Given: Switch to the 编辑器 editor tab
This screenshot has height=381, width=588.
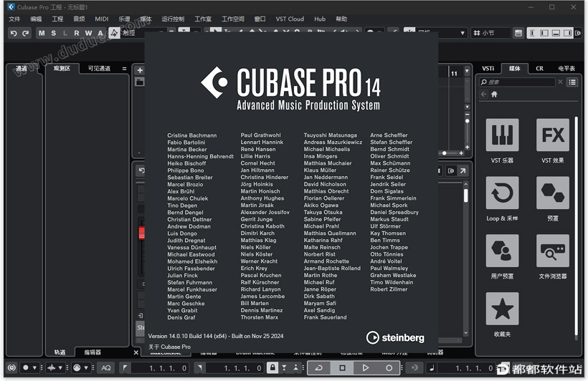Looking at the screenshot, I should pyautogui.click(x=93, y=352).
